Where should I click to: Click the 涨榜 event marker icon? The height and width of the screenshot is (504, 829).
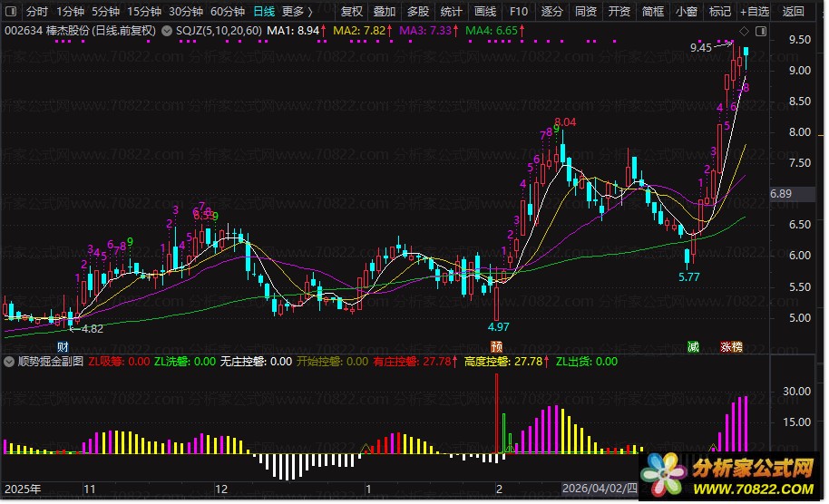731,346
